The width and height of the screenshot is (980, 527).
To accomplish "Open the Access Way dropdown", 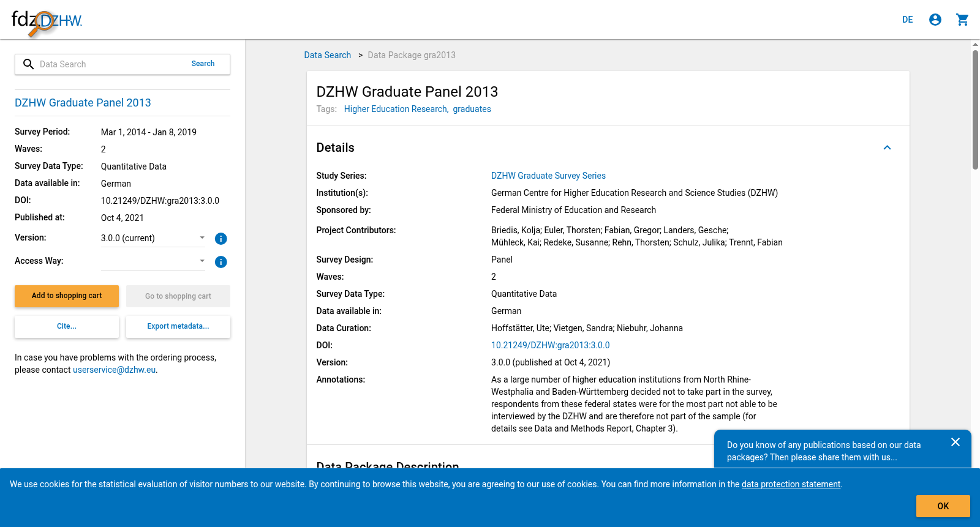I will coord(153,261).
